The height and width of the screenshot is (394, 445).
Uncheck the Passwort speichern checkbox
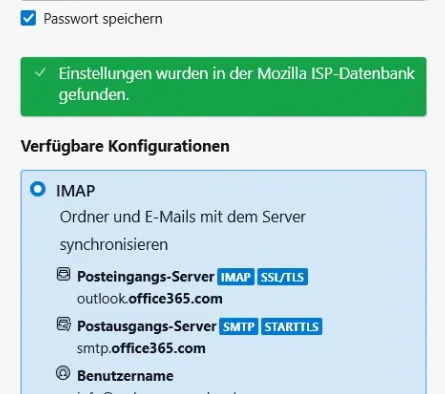pyautogui.click(x=28, y=18)
